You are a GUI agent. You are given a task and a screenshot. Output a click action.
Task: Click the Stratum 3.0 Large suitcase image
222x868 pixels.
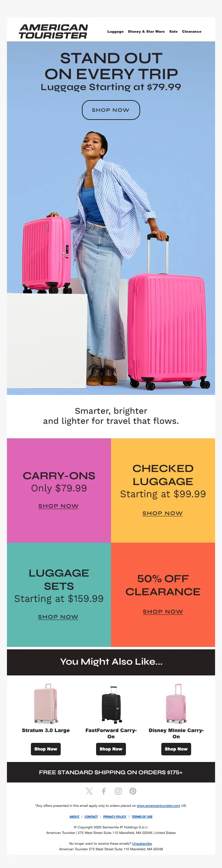click(46, 704)
